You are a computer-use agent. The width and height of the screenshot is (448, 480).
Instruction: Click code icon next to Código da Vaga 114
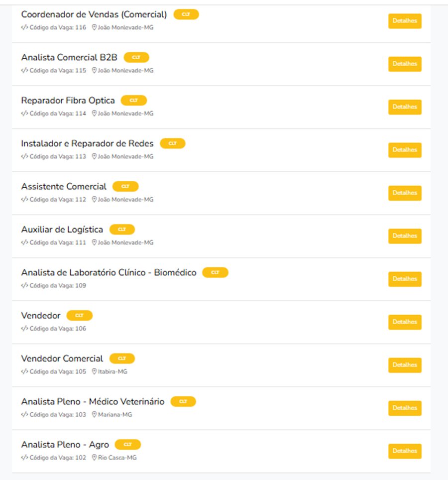click(x=24, y=113)
